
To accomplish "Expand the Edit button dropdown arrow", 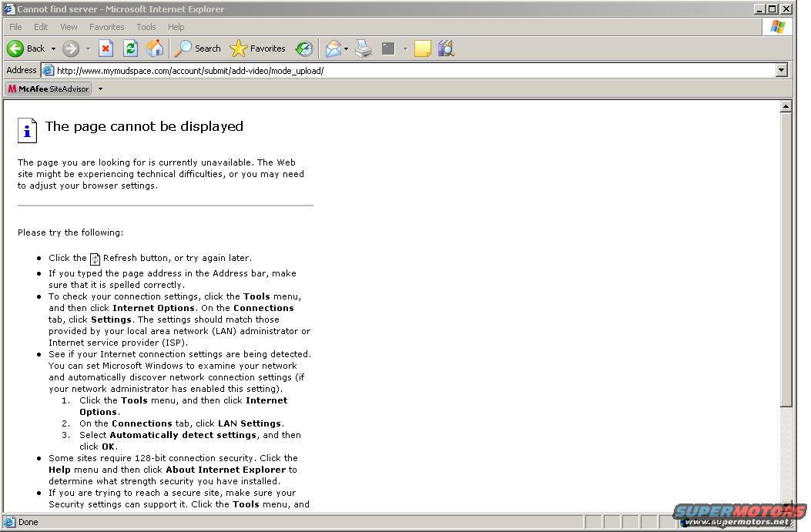I will tap(405, 49).
